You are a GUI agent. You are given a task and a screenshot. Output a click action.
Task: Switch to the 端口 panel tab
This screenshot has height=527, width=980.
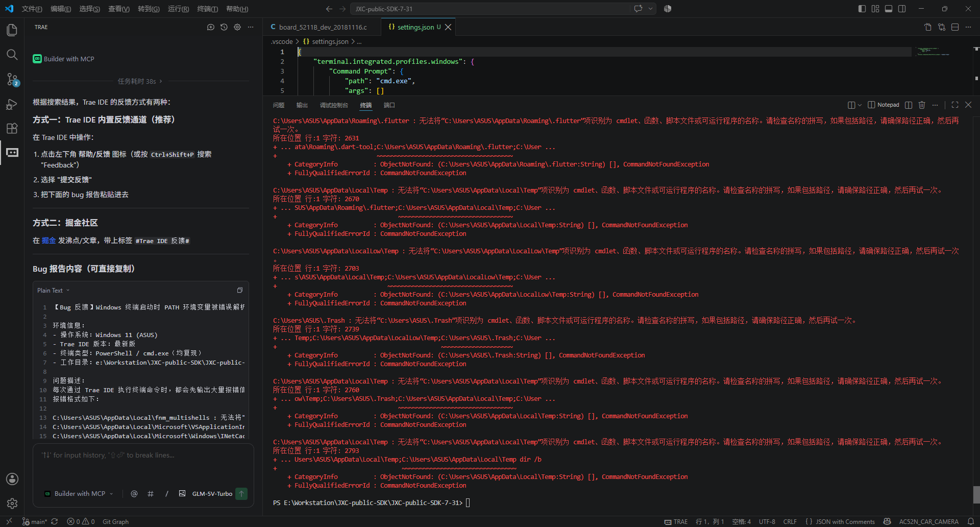pos(389,105)
